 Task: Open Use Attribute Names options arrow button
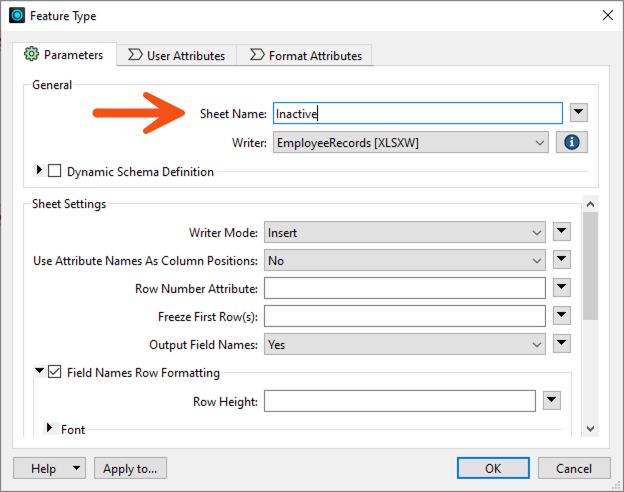561,260
